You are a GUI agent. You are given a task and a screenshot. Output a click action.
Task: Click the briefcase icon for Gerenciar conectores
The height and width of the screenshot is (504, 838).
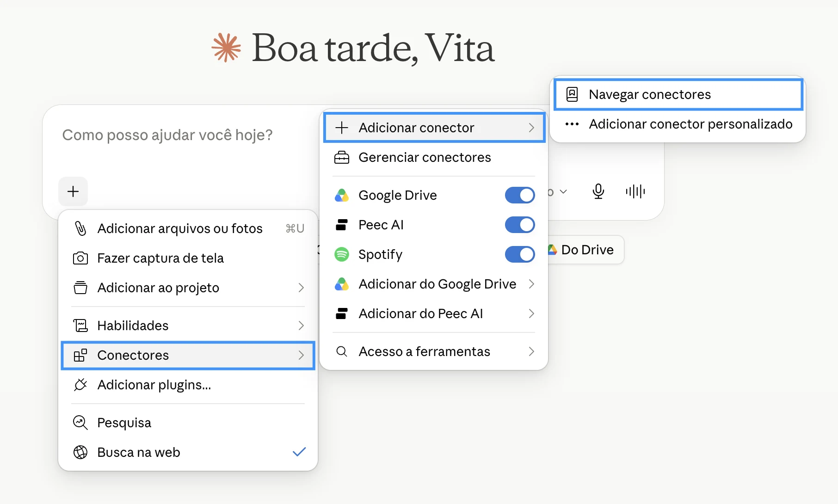[x=342, y=158]
